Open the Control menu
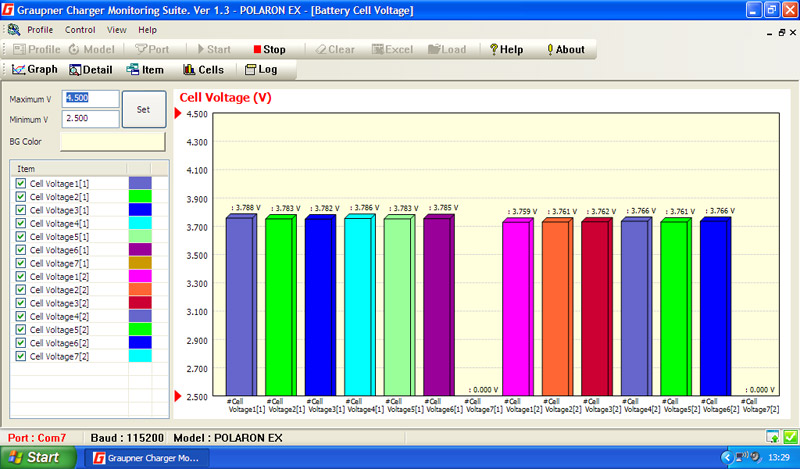 coord(80,30)
